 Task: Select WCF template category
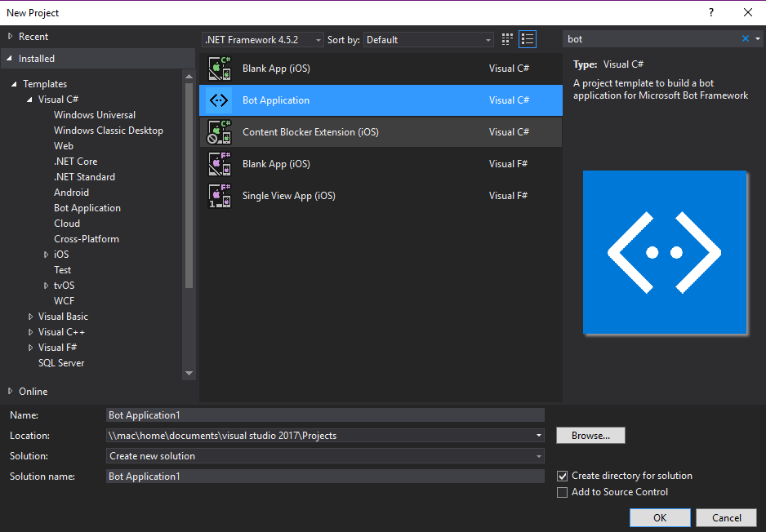coord(64,300)
